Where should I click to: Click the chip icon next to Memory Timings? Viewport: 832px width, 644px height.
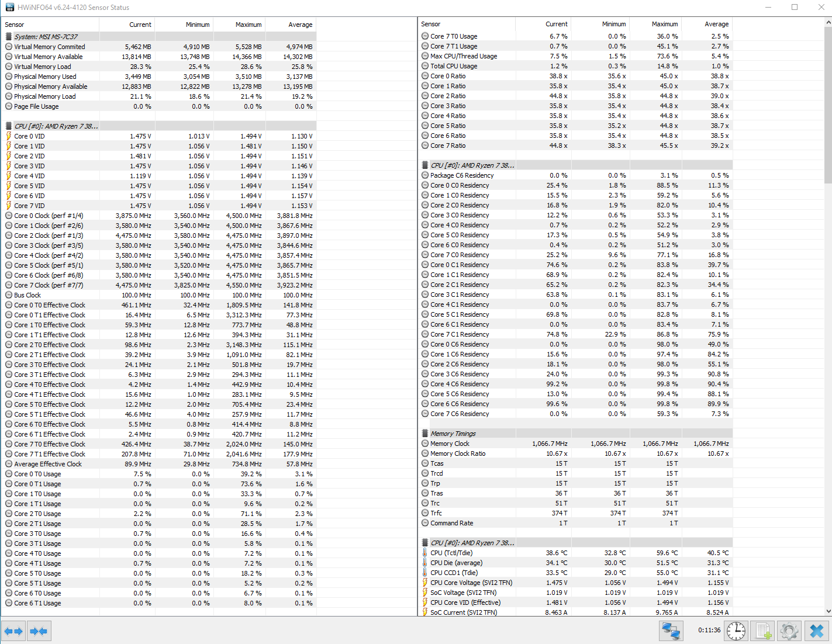coord(425,434)
